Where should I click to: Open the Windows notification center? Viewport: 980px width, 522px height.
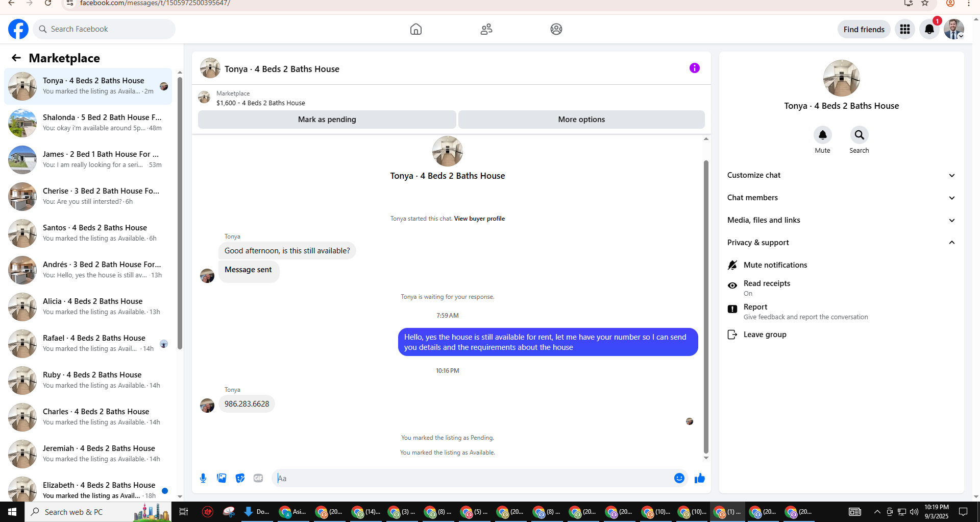click(x=963, y=512)
